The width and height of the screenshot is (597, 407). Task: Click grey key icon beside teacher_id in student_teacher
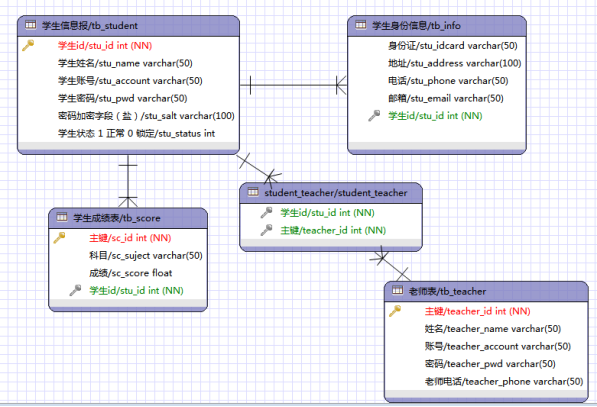[267, 230]
